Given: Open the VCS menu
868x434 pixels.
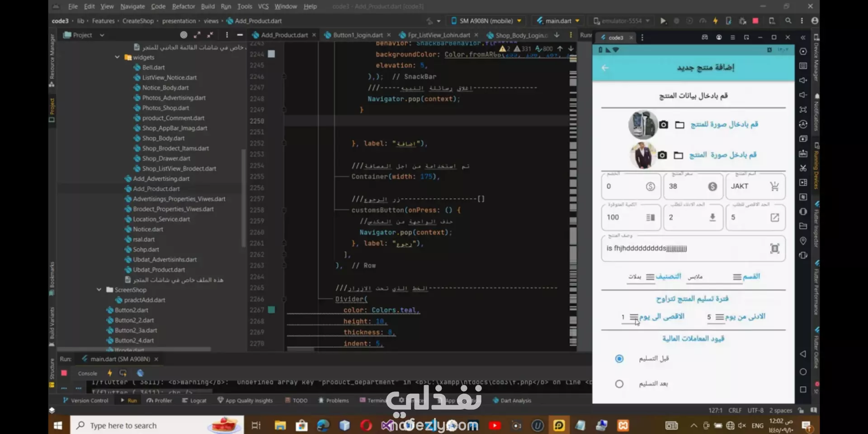Looking at the screenshot, I should click(x=263, y=6).
